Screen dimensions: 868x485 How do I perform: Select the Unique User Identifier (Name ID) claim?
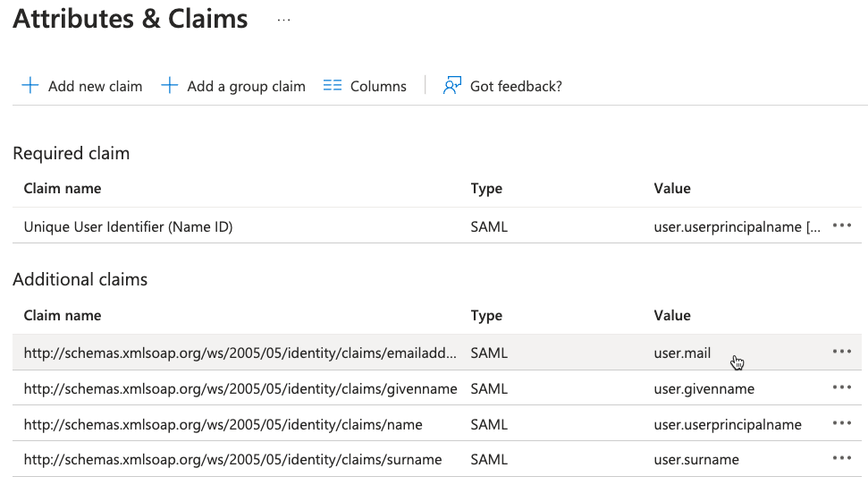[128, 227]
